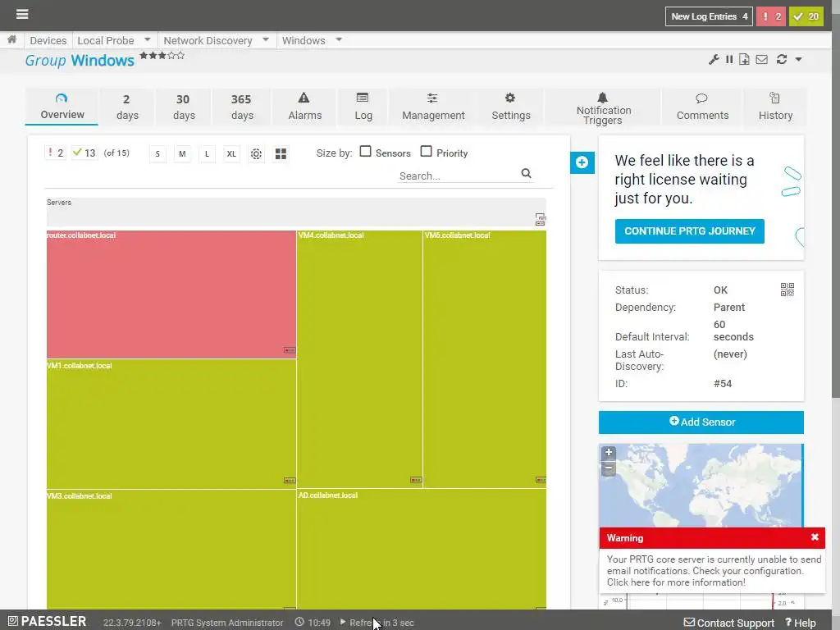The width and height of the screenshot is (840, 630).
Task: Open the 2 days tab
Action: tap(127, 107)
